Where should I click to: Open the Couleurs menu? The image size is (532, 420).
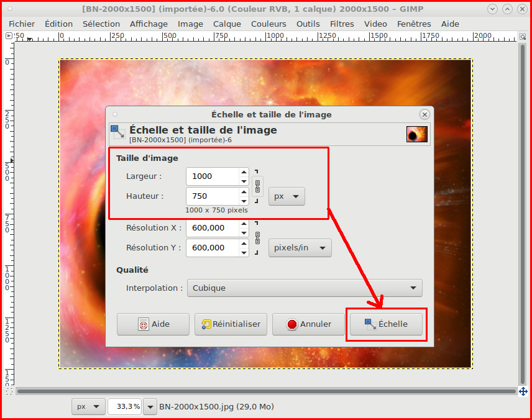tap(268, 24)
